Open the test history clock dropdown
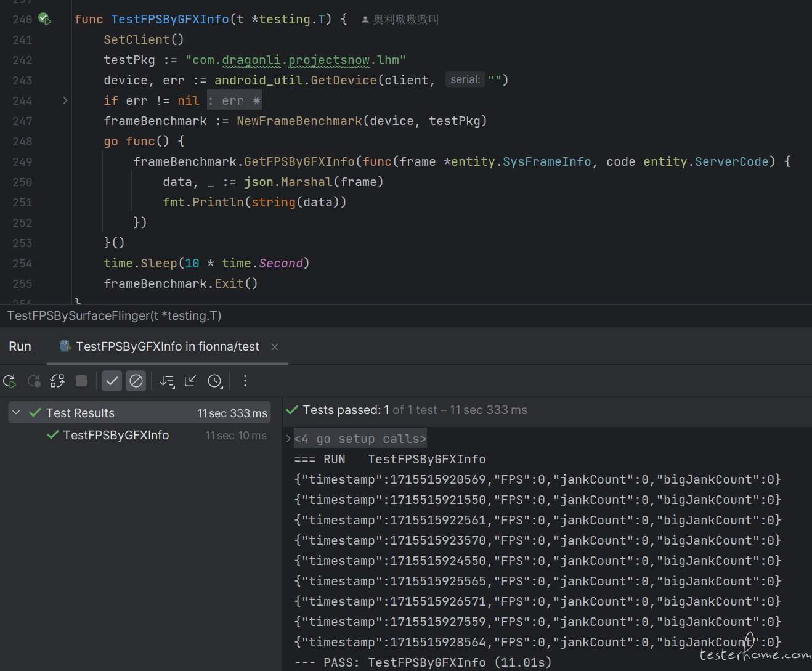The height and width of the screenshot is (671, 812). click(x=215, y=381)
